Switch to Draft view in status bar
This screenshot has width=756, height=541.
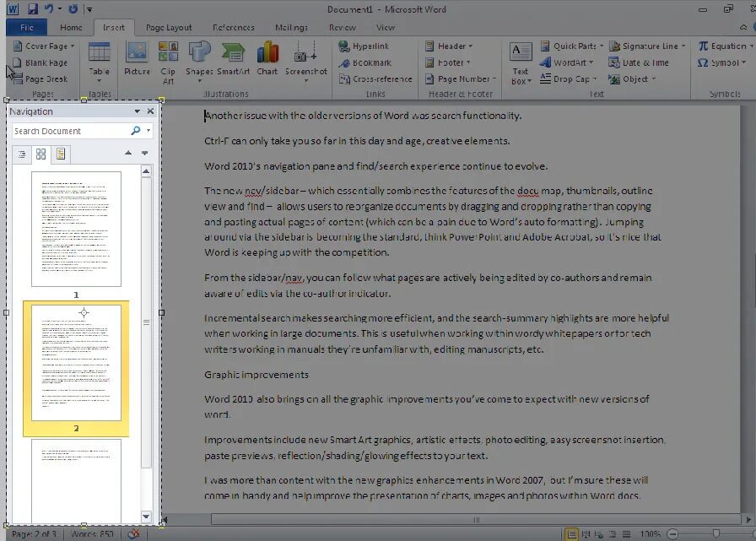click(626, 533)
